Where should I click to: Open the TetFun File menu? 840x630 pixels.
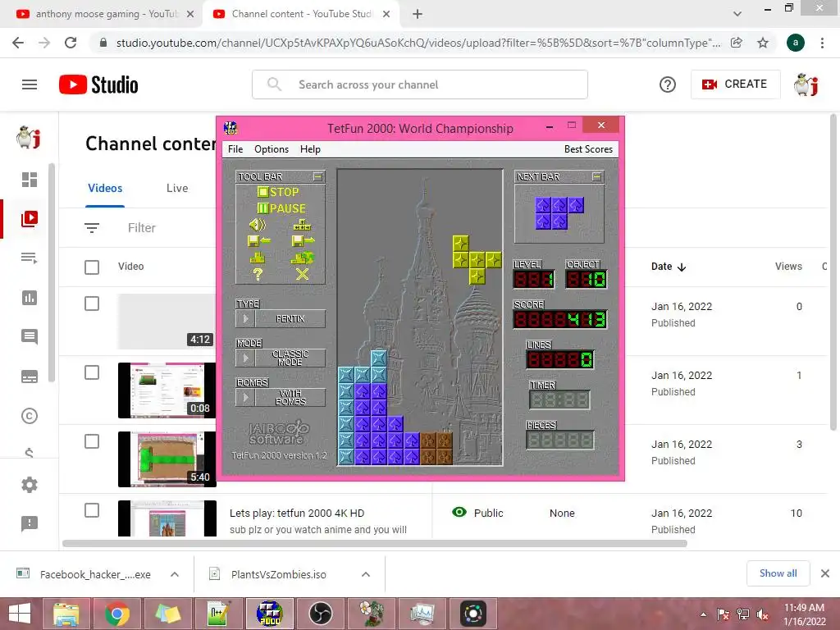click(x=235, y=149)
